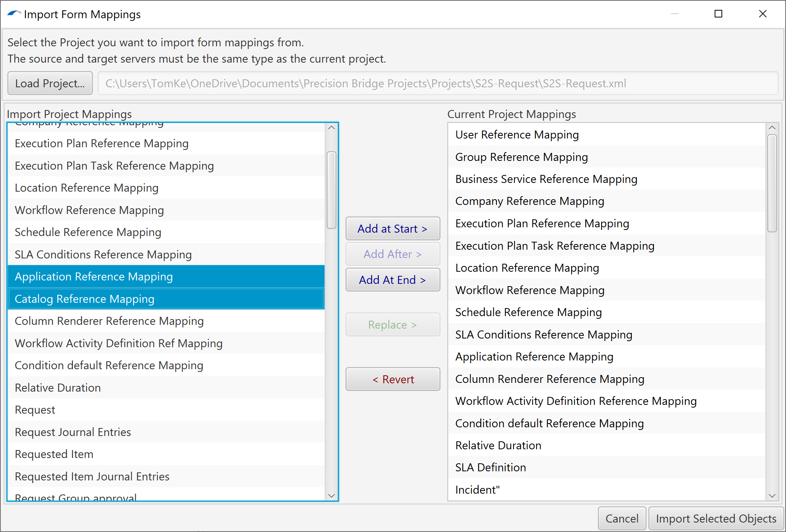The height and width of the screenshot is (532, 786).
Task: Select Relative Duration in import list
Action: click(x=166, y=388)
